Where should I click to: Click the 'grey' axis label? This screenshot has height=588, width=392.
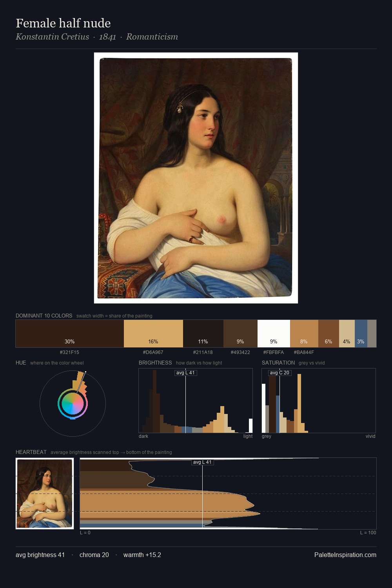[267, 436]
